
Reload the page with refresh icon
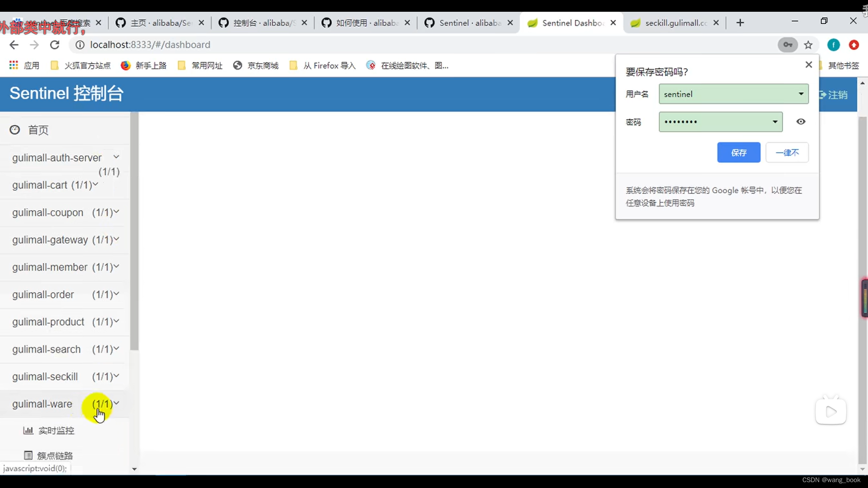tap(55, 45)
